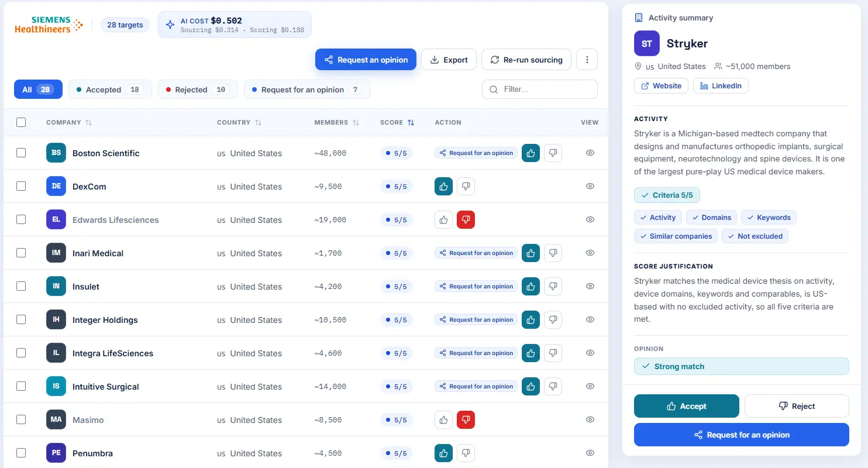Click the AI cost summary badge
Viewport: 868px width, 468px height.
click(235, 25)
